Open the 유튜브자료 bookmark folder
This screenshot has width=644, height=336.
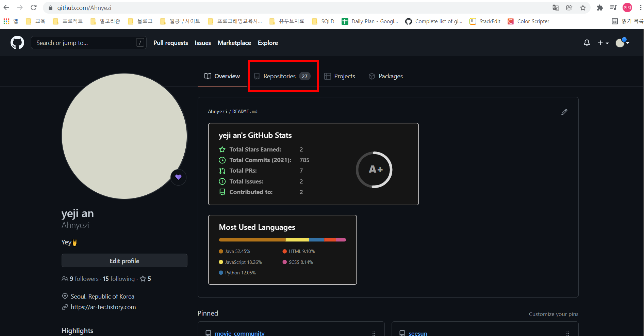point(286,21)
